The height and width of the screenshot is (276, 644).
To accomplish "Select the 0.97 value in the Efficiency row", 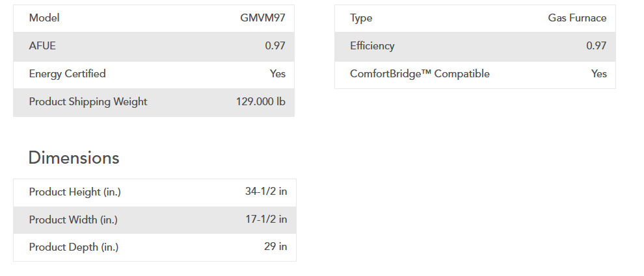I will 596,46.
